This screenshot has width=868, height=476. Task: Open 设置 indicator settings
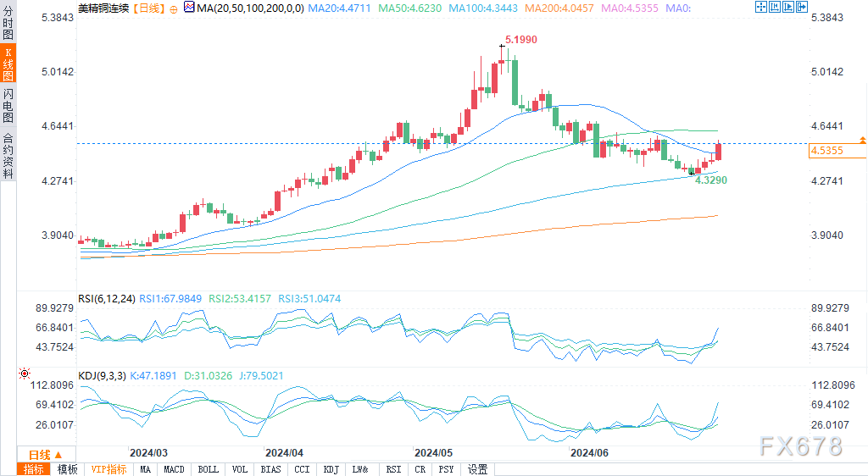tap(478, 469)
